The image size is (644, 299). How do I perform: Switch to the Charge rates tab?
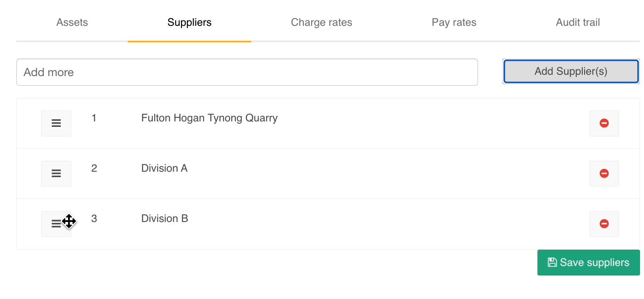click(x=322, y=23)
